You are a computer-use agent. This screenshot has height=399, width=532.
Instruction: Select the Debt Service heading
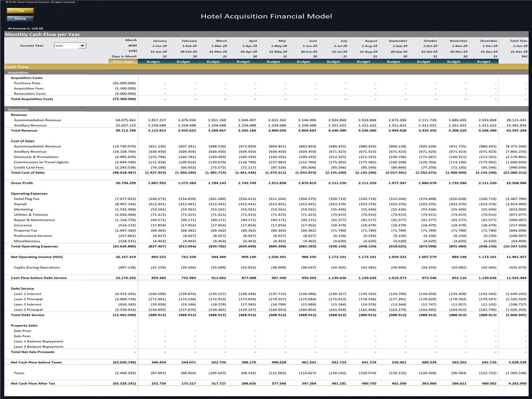coord(23,288)
